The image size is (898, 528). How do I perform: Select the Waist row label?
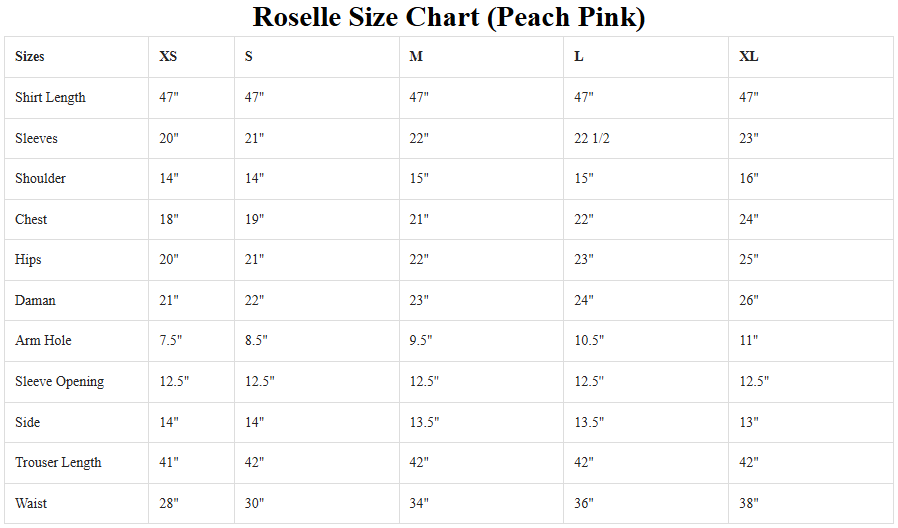click(31, 504)
